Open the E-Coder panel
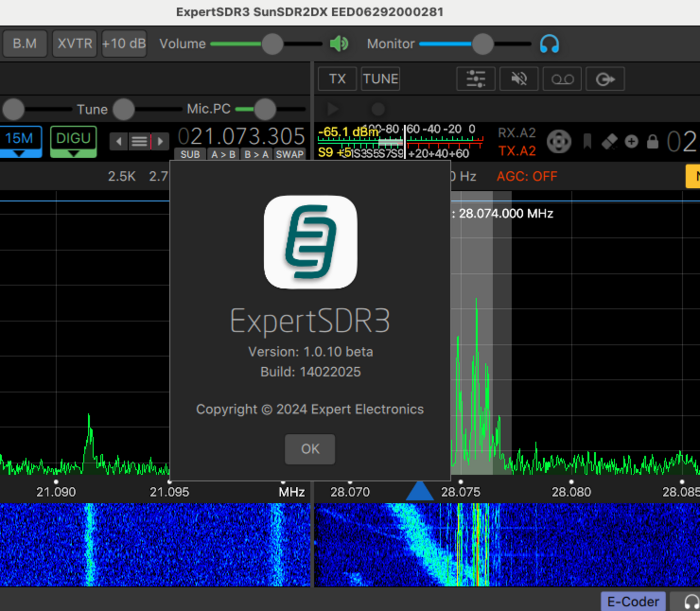 coord(633,601)
